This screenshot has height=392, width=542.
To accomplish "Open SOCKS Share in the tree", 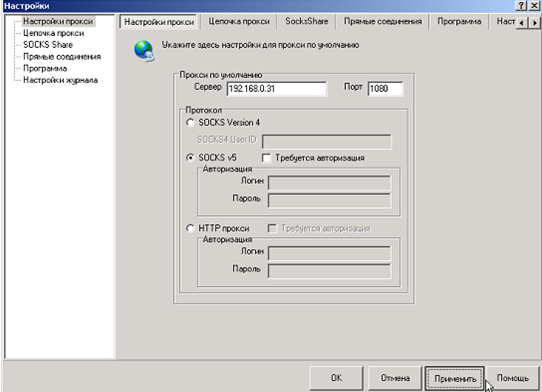I will (48, 45).
